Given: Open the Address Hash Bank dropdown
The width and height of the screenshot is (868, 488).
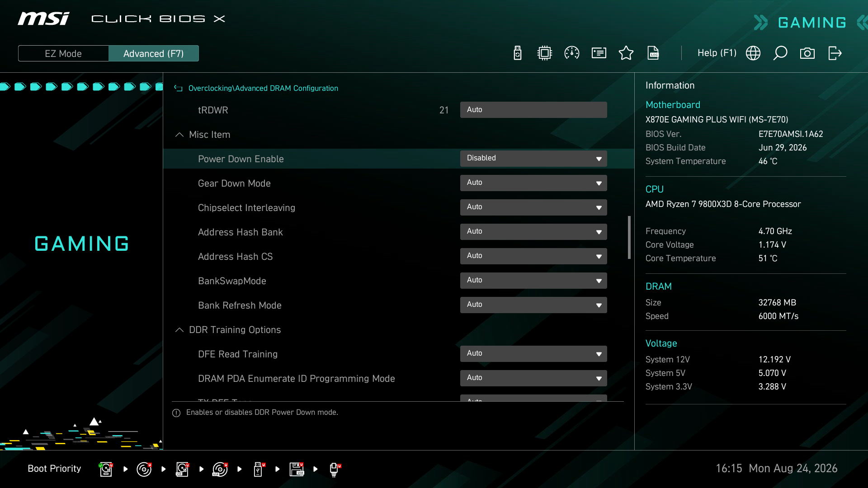Looking at the screenshot, I should [533, 232].
